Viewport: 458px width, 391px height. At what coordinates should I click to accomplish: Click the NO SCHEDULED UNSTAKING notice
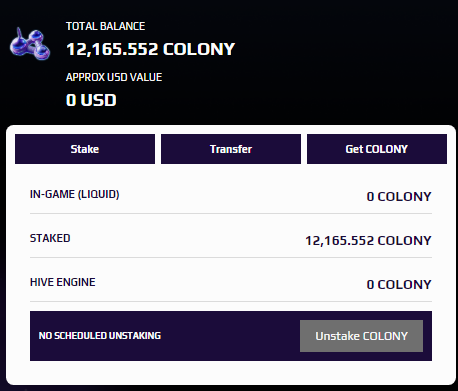tap(100, 336)
